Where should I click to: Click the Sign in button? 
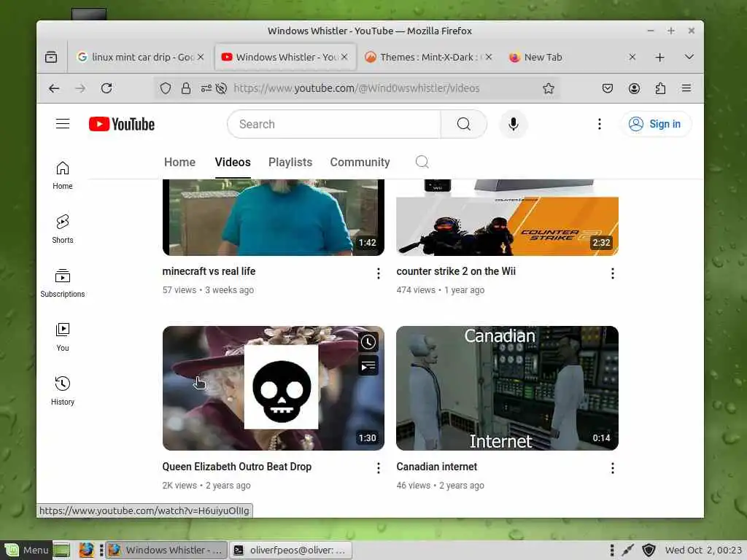pos(656,124)
